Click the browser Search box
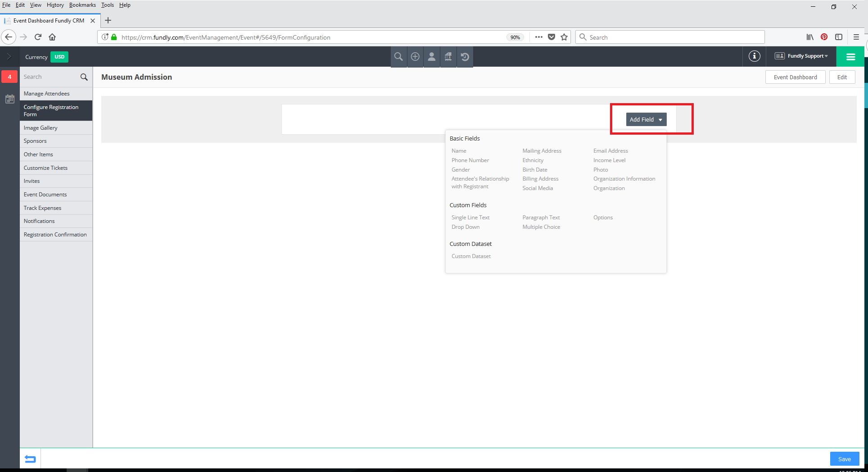This screenshot has width=868, height=472. tap(670, 37)
